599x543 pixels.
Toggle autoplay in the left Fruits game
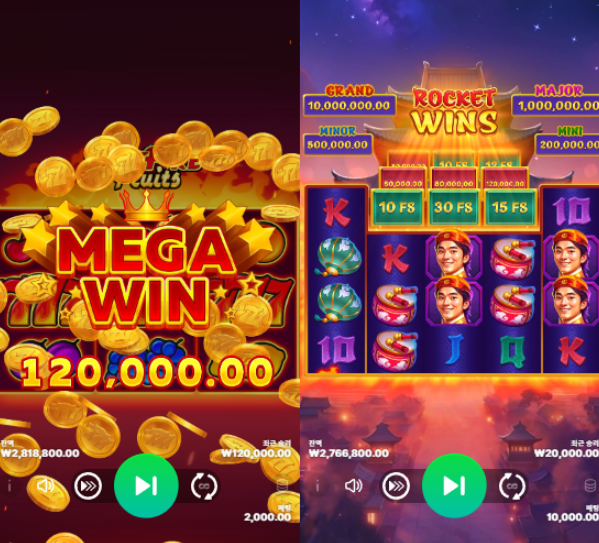[204, 486]
